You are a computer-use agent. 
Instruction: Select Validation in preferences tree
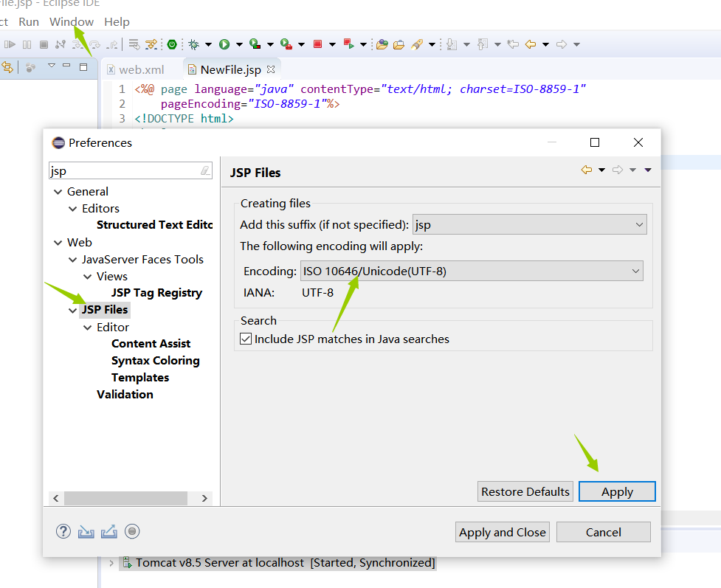coord(125,395)
